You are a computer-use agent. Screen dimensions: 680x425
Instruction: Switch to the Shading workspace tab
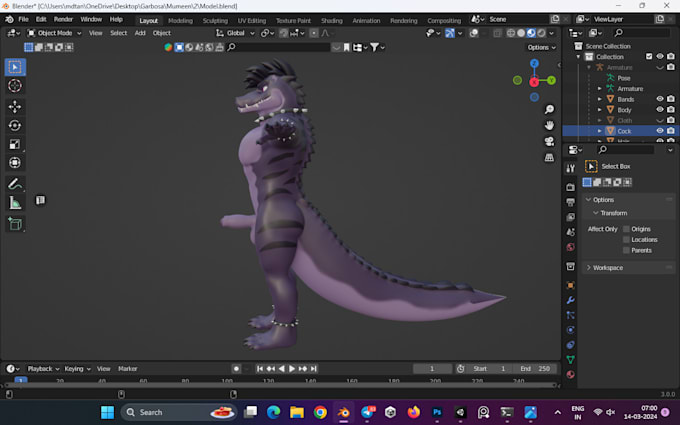pyautogui.click(x=332, y=20)
